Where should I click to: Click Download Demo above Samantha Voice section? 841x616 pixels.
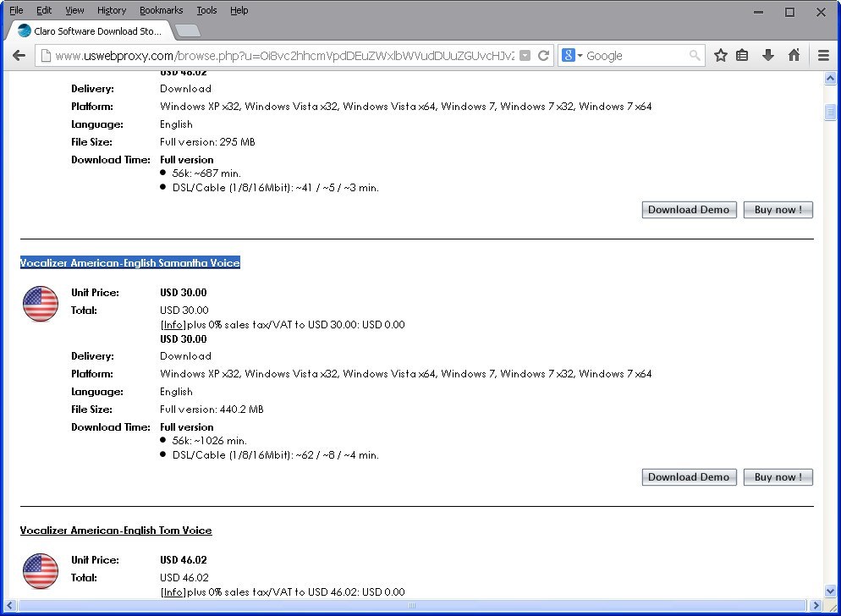[689, 210]
